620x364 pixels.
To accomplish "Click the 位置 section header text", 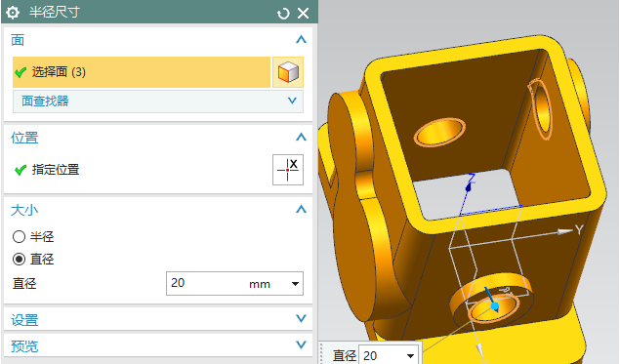I will point(24,138).
